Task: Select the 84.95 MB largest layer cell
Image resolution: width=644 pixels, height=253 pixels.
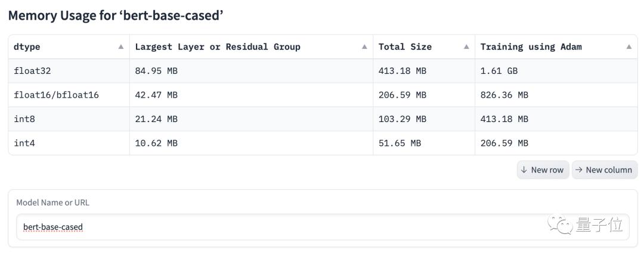Action: pos(156,71)
